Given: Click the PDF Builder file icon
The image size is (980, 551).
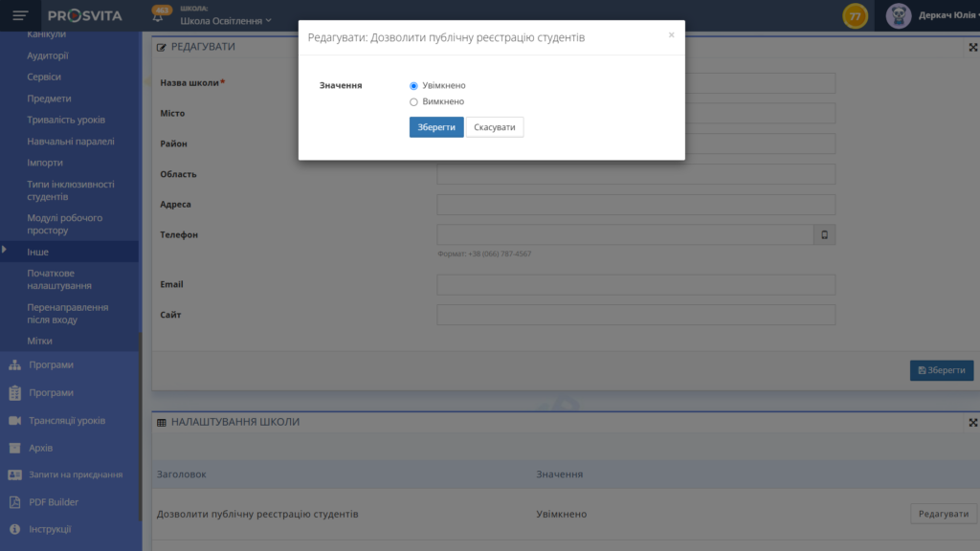Looking at the screenshot, I should [x=14, y=502].
